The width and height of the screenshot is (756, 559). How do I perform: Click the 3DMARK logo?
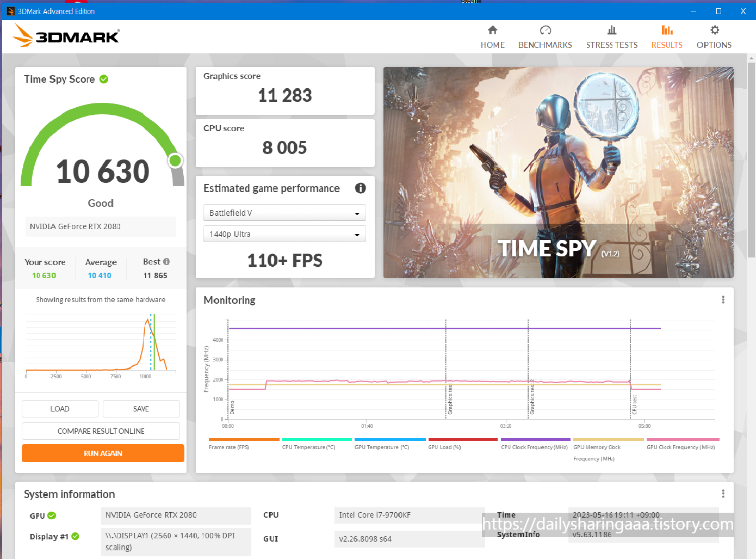[65, 35]
